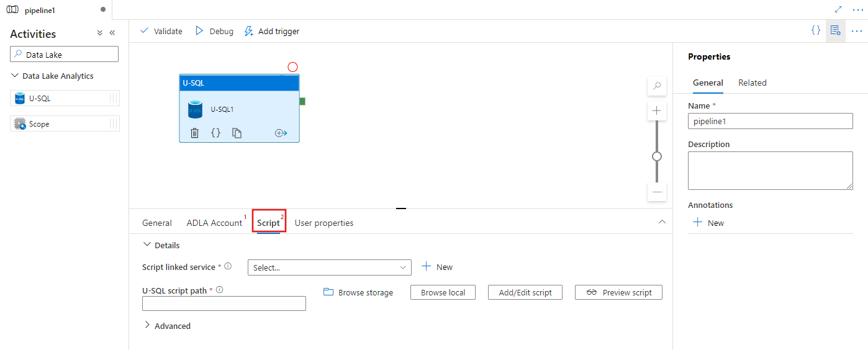Validate the pipeline
868x350 pixels.
coord(161,31)
